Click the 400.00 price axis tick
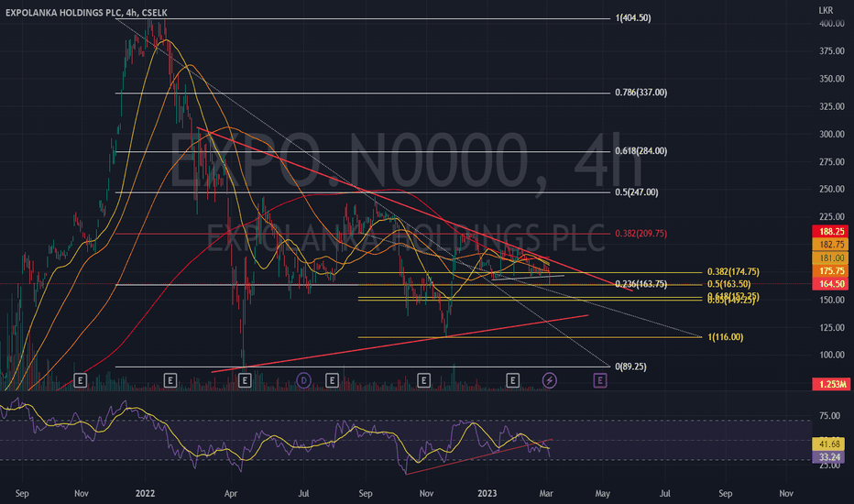This screenshot has height=504, width=854. pyautogui.click(x=832, y=24)
